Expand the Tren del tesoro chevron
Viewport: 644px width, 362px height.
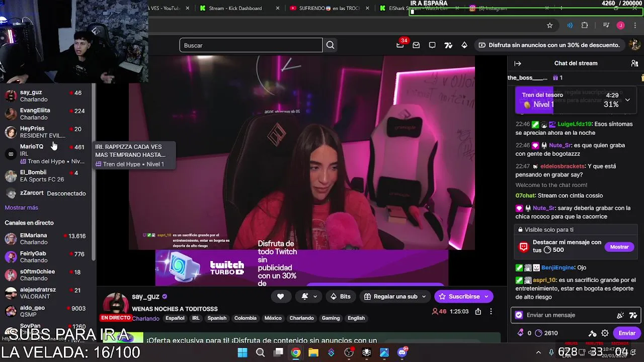[x=627, y=100]
